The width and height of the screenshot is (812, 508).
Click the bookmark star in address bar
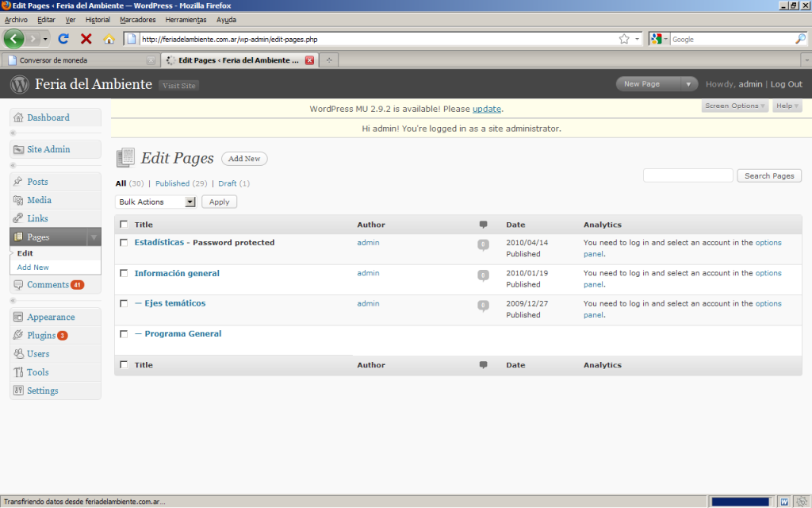(x=624, y=38)
